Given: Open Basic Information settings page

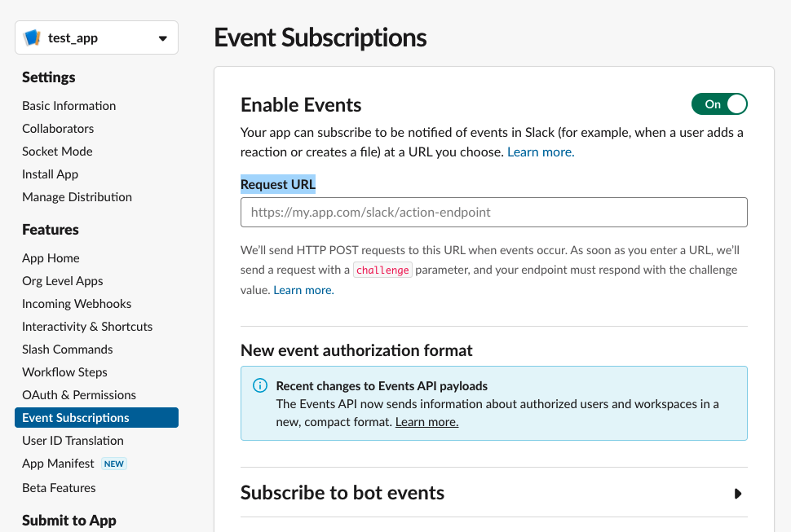Looking at the screenshot, I should click(69, 106).
